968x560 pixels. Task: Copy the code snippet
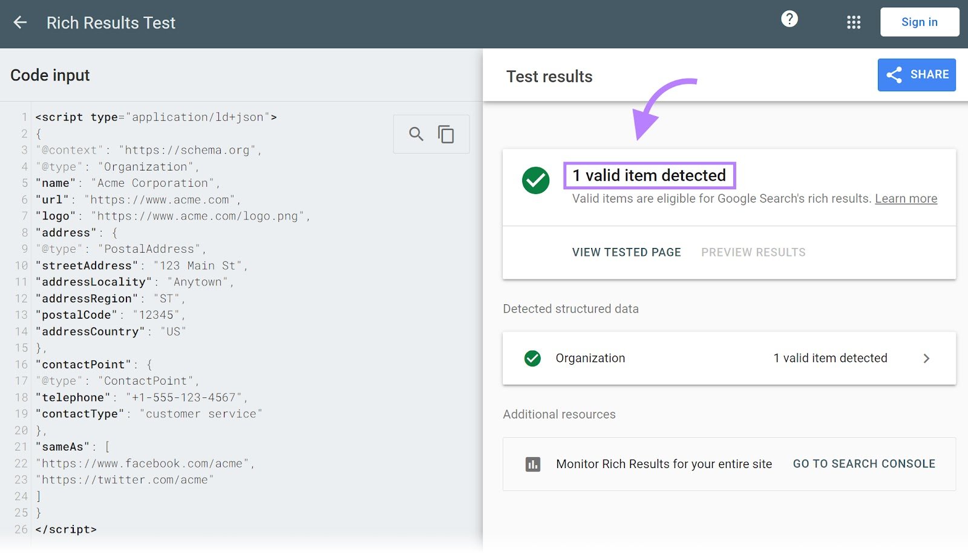click(x=446, y=134)
